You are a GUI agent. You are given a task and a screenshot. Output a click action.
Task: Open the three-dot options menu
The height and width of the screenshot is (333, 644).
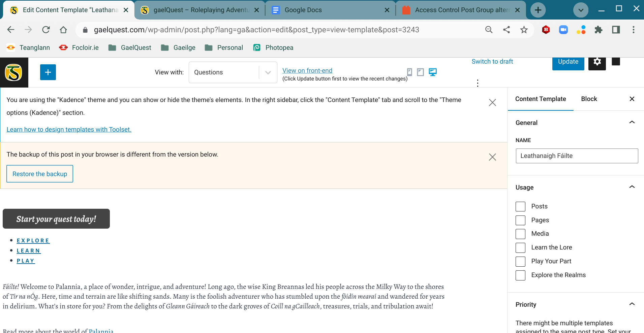point(478,83)
